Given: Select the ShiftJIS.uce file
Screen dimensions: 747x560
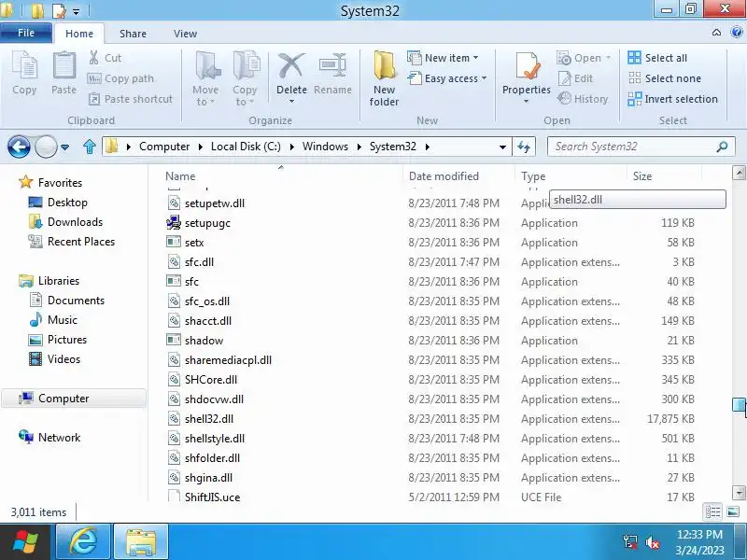Looking at the screenshot, I should 431,497.
